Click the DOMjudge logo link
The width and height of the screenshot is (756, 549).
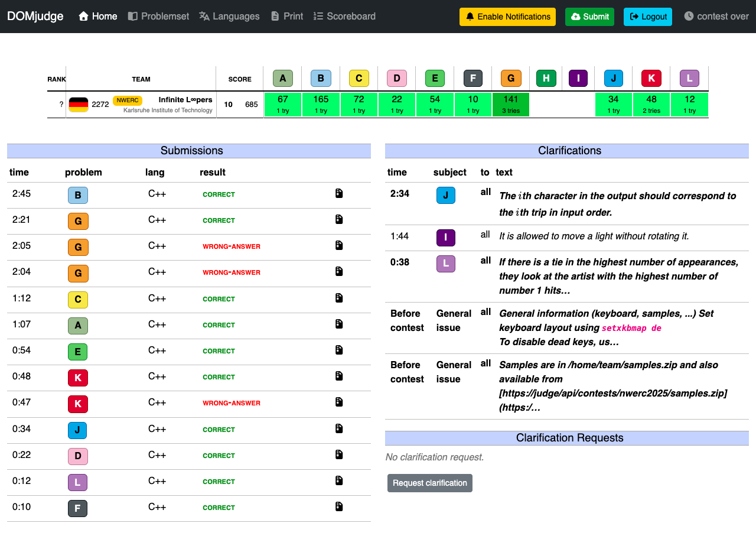click(35, 17)
